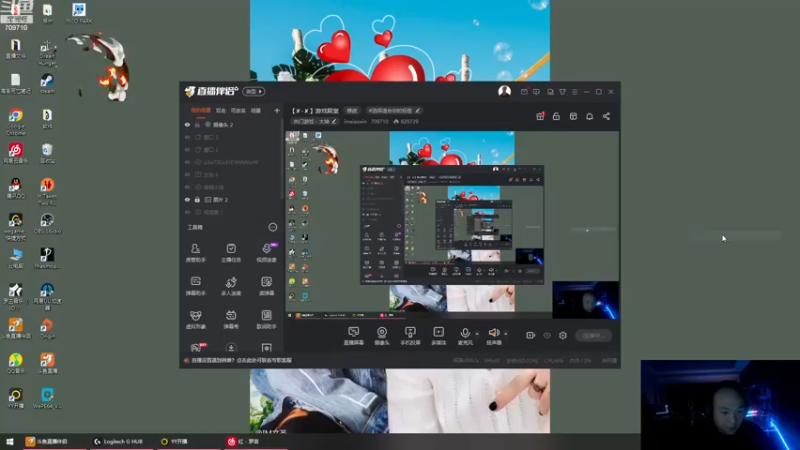Open the 房管助手 tool
Viewport: 800px width, 450px height.
pyautogui.click(x=195, y=253)
